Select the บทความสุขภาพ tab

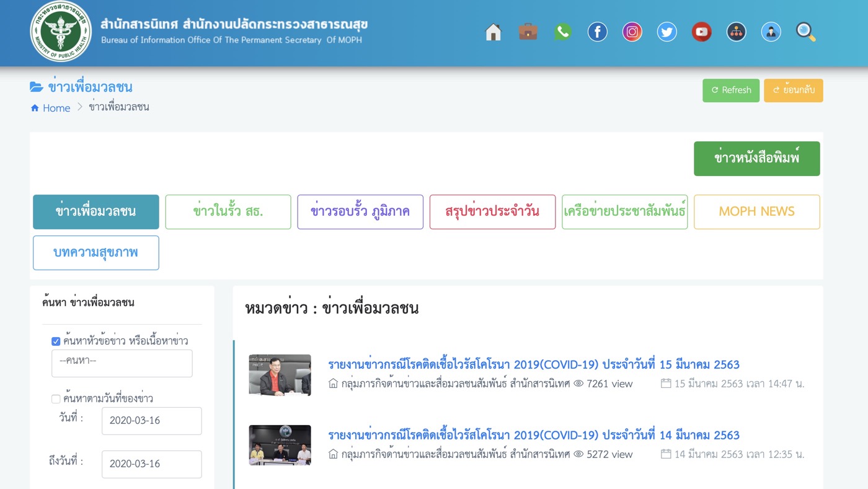[95, 252]
